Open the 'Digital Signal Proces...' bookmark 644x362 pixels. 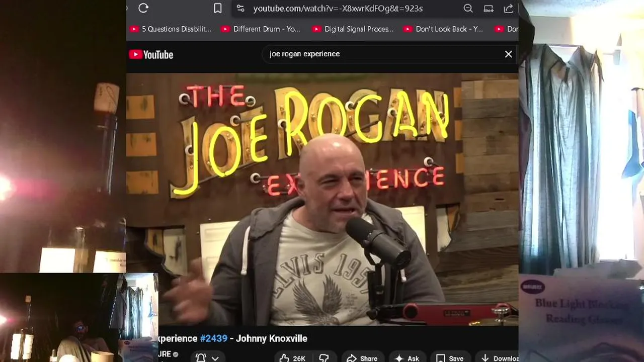coord(353,29)
